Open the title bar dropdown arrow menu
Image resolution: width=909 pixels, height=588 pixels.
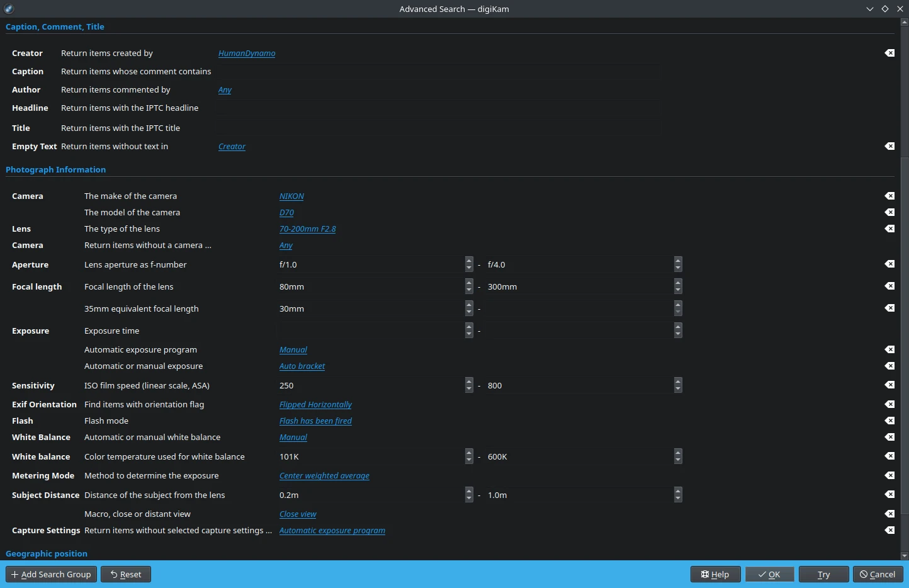click(870, 9)
